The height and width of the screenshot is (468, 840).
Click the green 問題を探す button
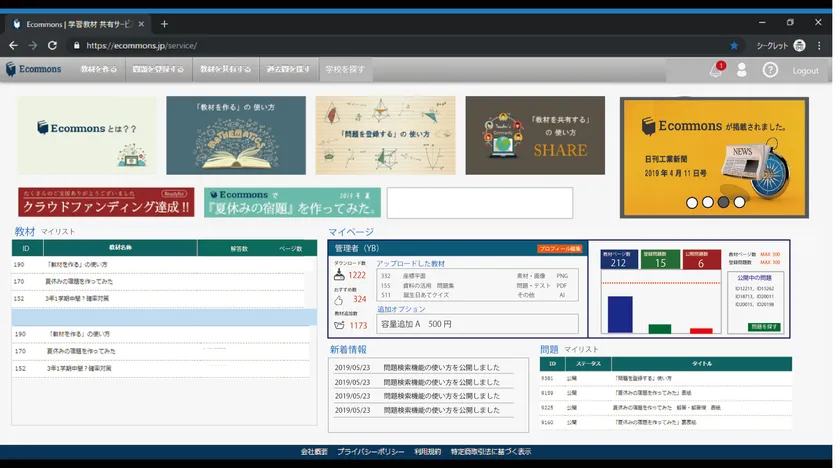pyautogui.click(x=764, y=327)
